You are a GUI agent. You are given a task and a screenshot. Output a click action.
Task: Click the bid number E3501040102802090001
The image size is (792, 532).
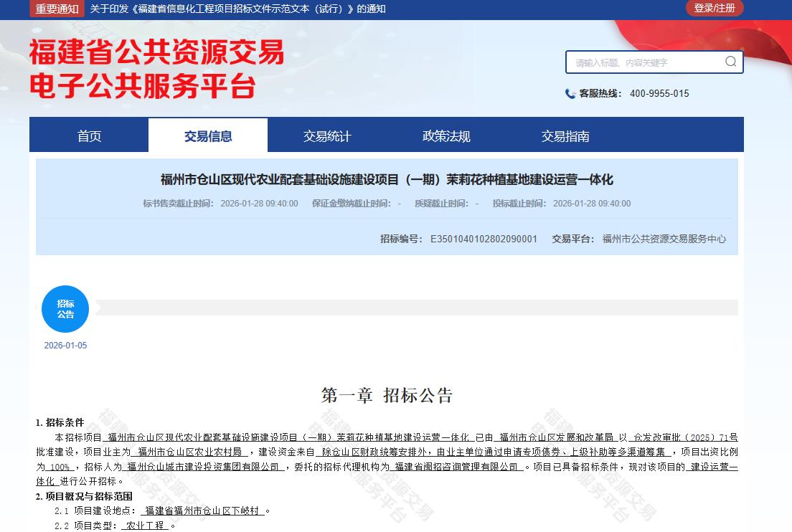tap(484, 239)
